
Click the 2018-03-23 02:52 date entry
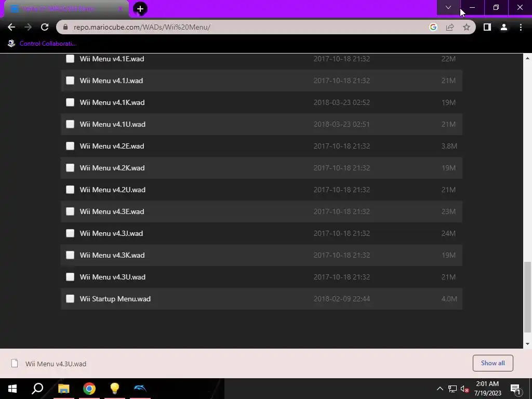342,102
